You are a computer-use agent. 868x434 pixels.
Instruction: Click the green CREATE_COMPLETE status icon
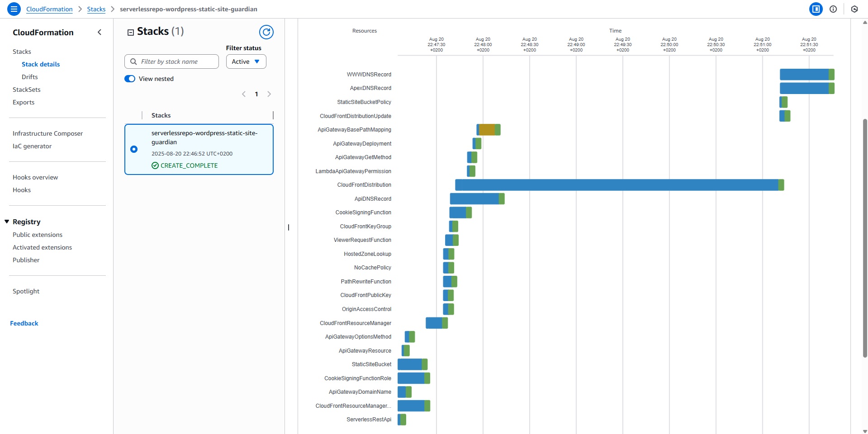155,165
